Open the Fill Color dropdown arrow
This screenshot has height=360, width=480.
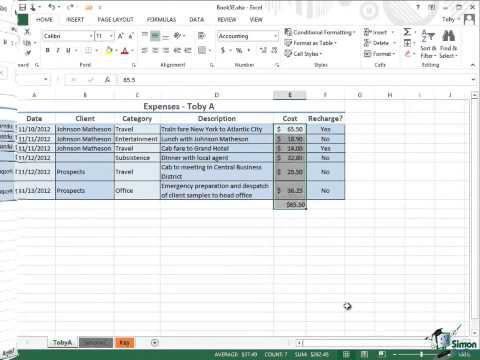[116, 51]
